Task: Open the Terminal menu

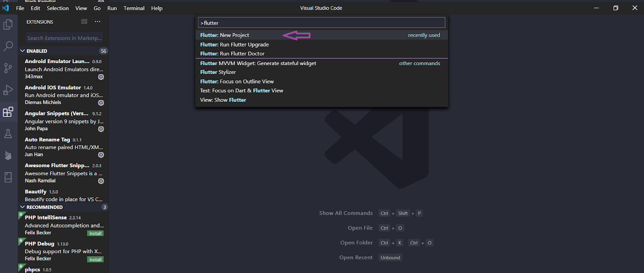Action: pyautogui.click(x=134, y=8)
